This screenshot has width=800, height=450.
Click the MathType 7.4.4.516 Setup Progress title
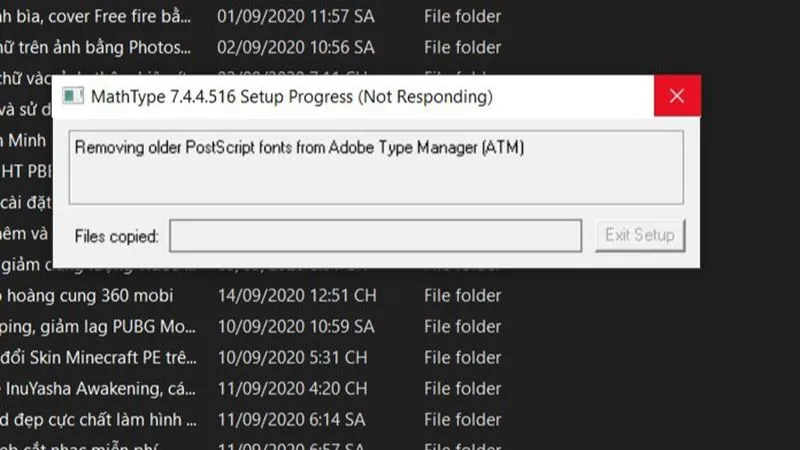292,97
